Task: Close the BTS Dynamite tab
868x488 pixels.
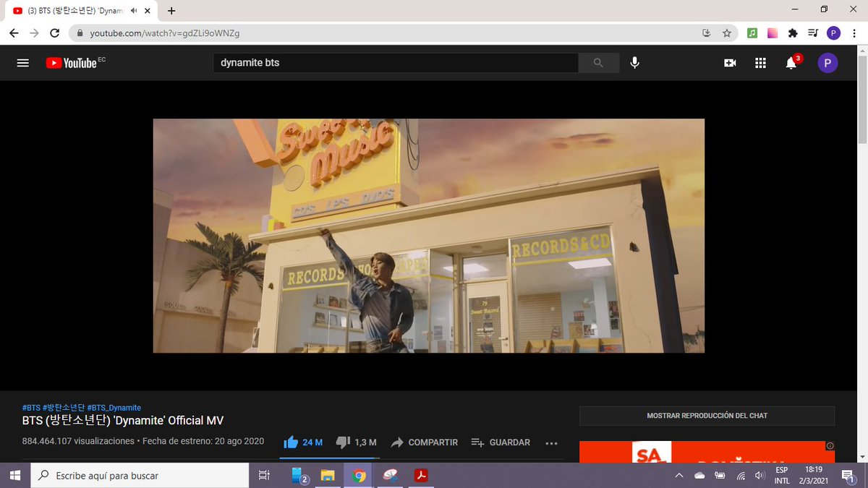Action: tap(148, 11)
